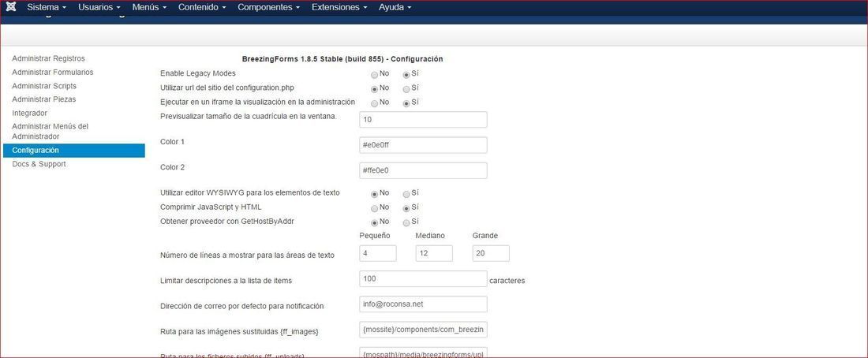Choose Sí for configuration.php site url
Screen dimensions: 868x358
(406, 88)
